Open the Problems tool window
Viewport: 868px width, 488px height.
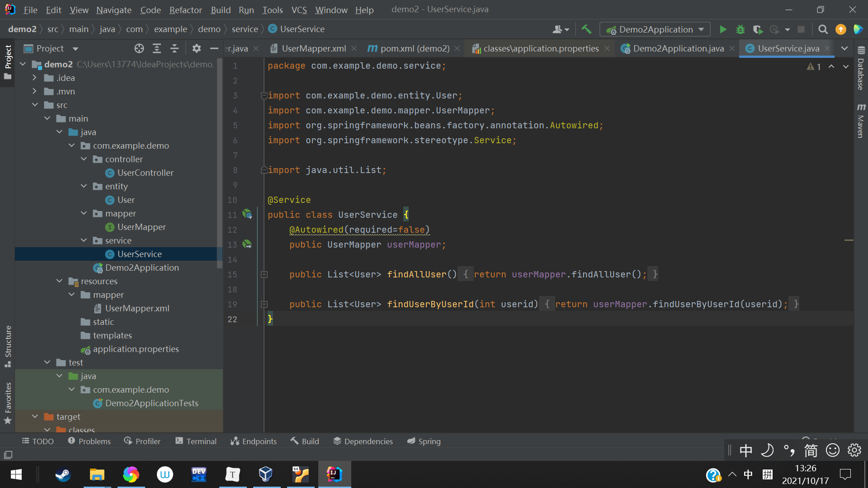click(89, 441)
